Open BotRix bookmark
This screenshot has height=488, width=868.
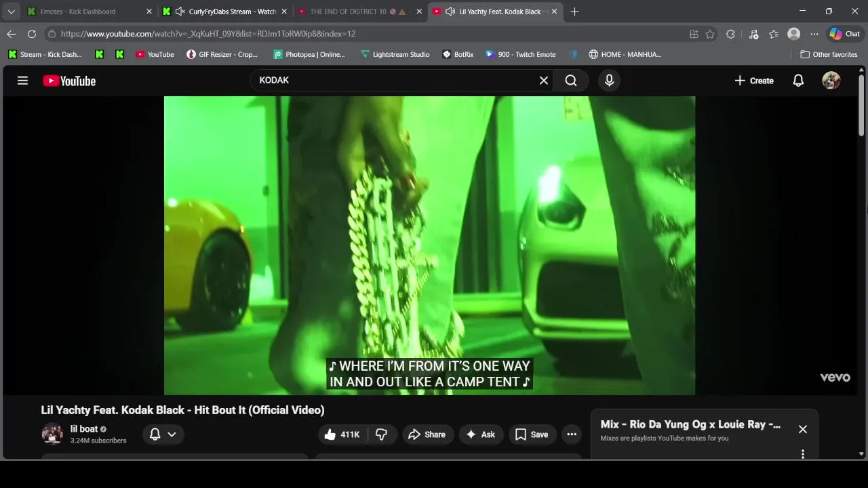pyautogui.click(x=458, y=54)
